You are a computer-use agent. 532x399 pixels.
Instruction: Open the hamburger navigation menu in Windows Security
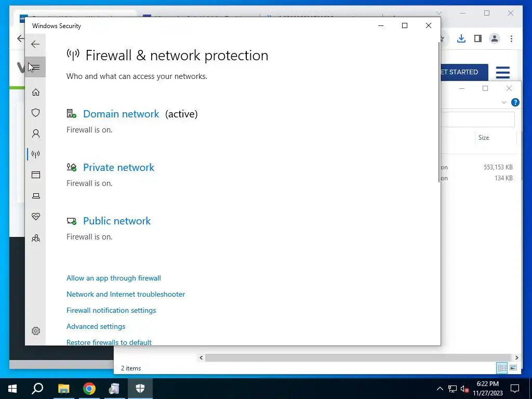point(35,67)
